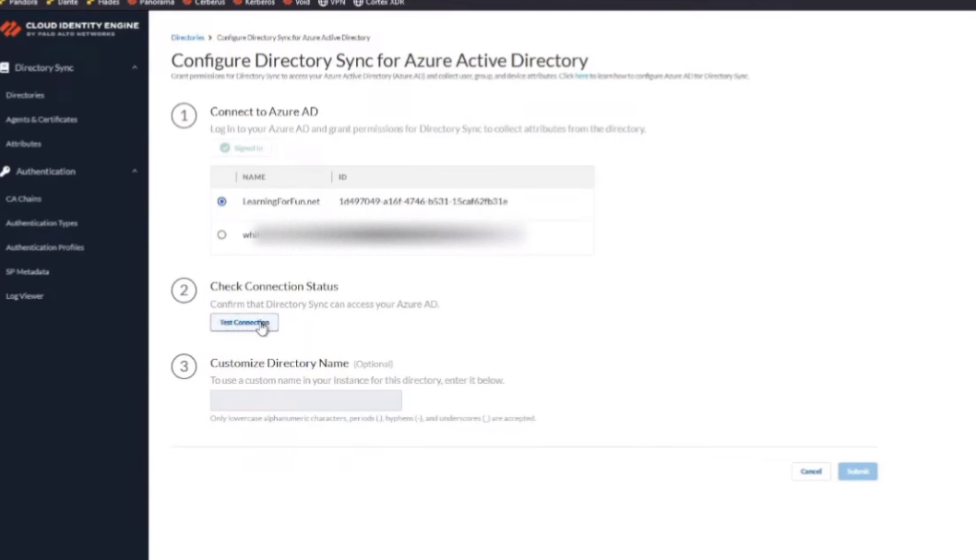Open CA Chains in sidebar
The height and width of the screenshot is (560, 976).
pos(24,199)
